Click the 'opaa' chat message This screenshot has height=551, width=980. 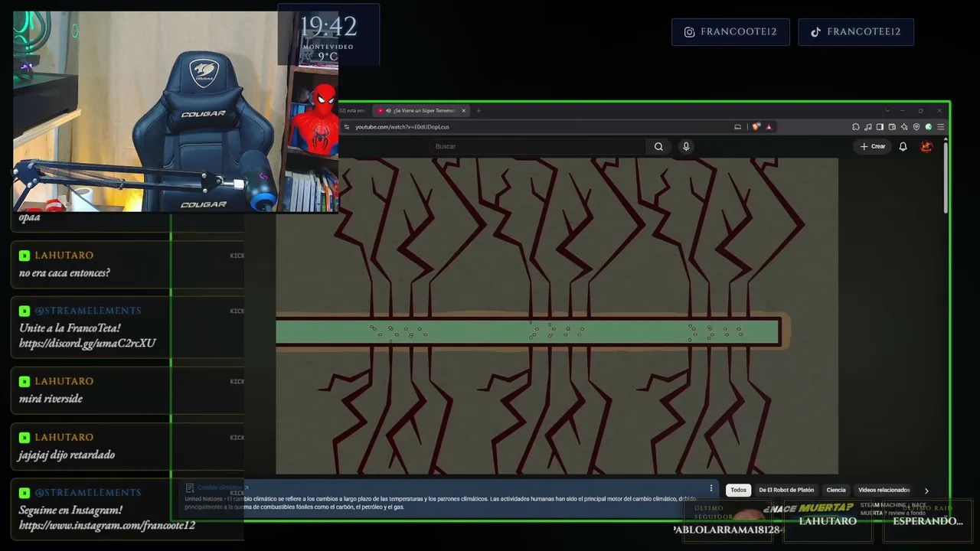29,217
